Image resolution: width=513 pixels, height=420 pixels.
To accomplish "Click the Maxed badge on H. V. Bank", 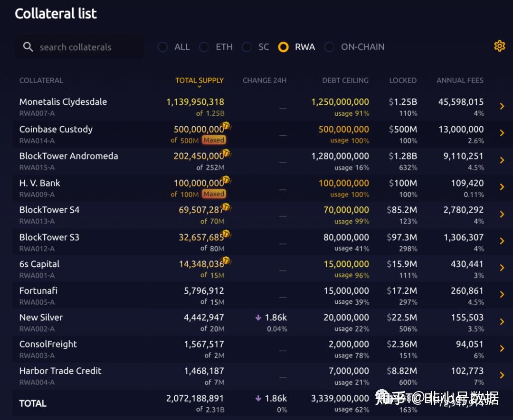I will pyautogui.click(x=214, y=194).
